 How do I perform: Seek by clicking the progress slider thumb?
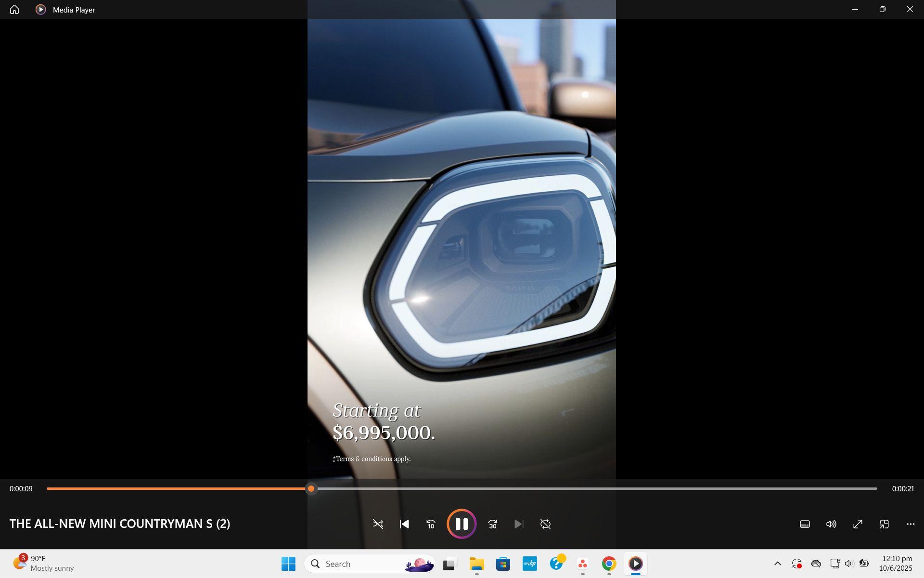click(x=311, y=488)
